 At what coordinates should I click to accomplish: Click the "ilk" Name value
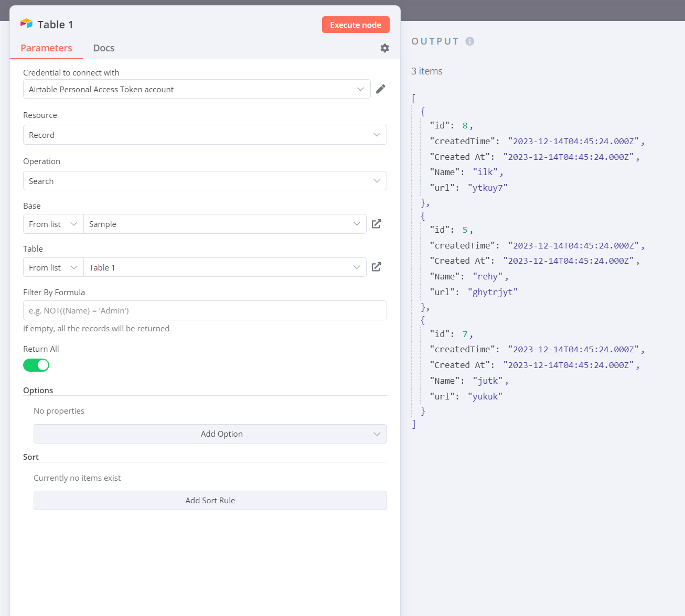click(485, 172)
